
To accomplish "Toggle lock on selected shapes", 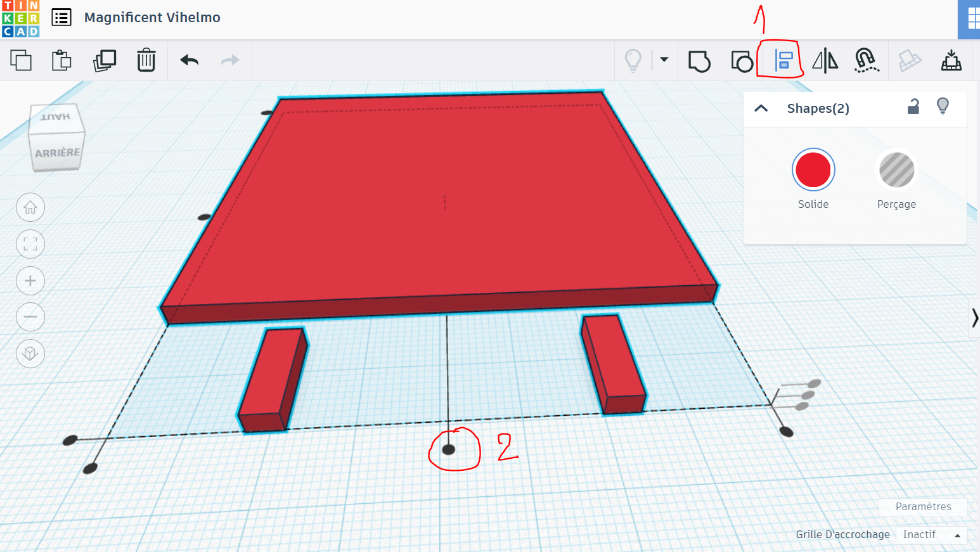I will coord(913,106).
